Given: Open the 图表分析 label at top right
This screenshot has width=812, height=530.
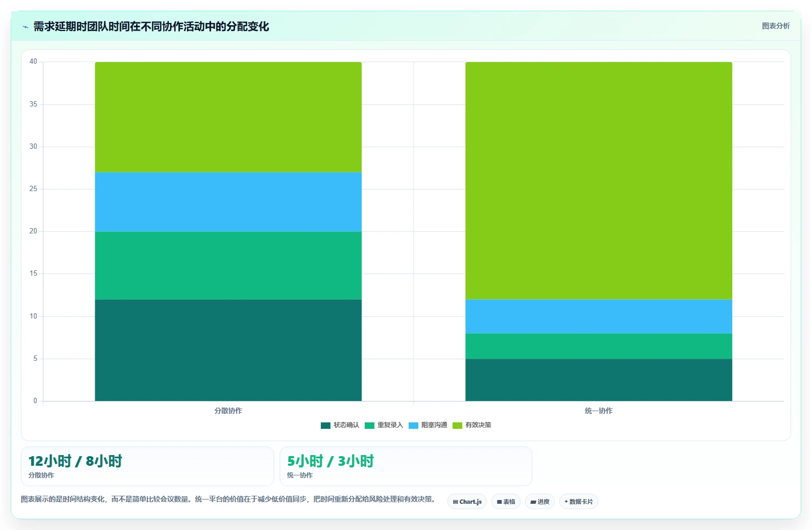Looking at the screenshot, I should click(x=776, y=26).
